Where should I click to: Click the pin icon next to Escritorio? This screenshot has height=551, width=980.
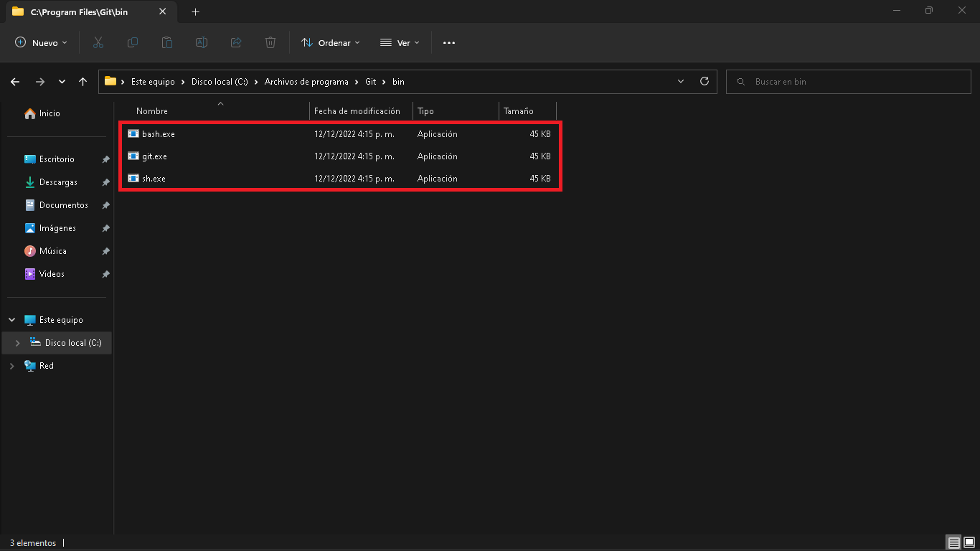105,159
